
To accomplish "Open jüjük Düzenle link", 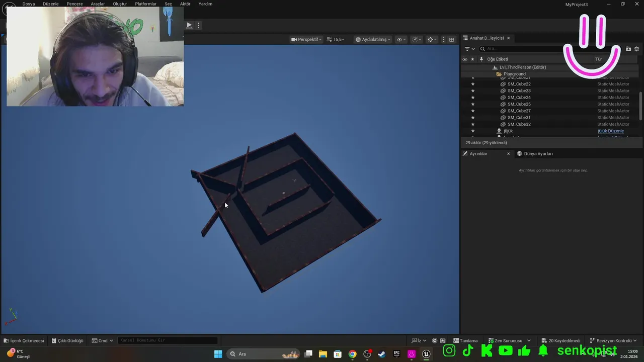I will pos(611,131).
